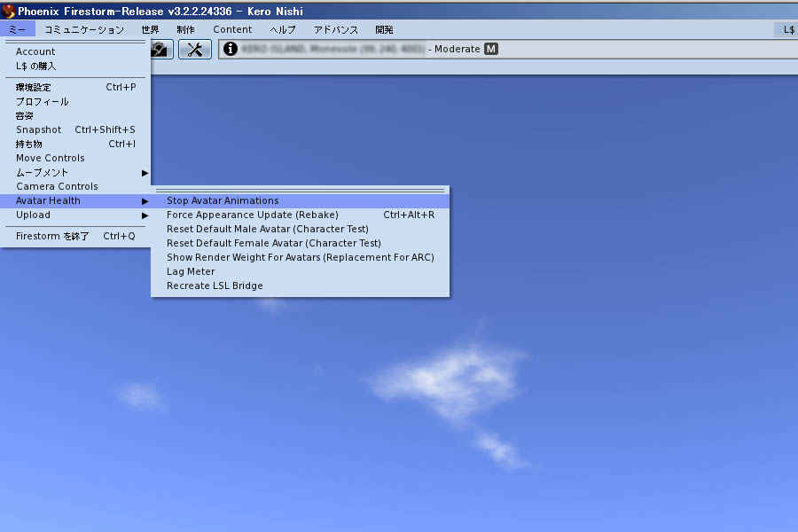Click the Phoenix Firestorm title bar logo
This screenshot has height=532, width=798.
pyautogui.click(x=8, y=11)
